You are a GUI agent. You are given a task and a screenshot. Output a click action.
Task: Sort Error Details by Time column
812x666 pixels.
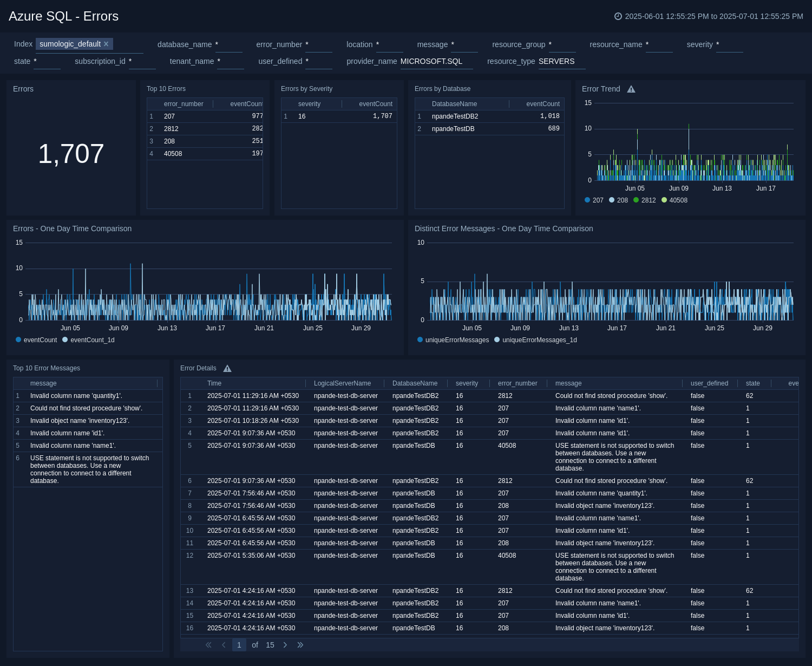coord(214,383)
